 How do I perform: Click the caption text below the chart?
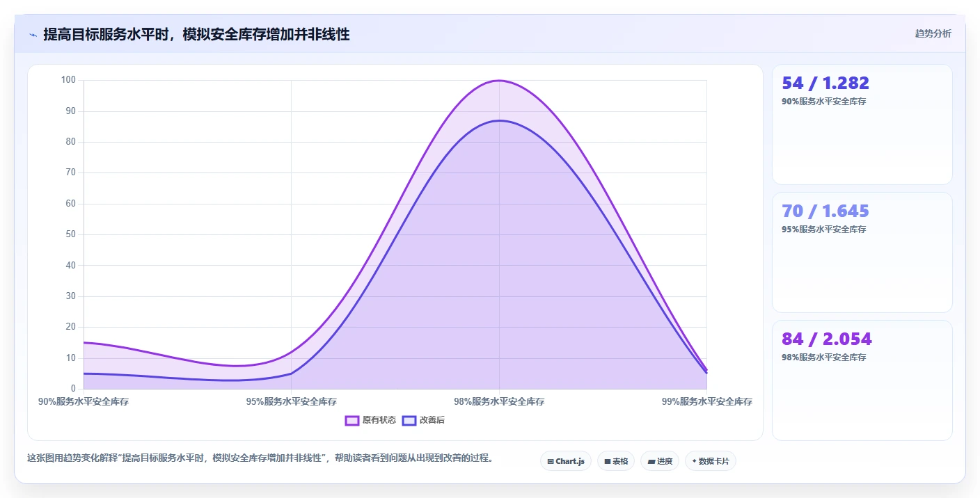click(x=260, y=458)
